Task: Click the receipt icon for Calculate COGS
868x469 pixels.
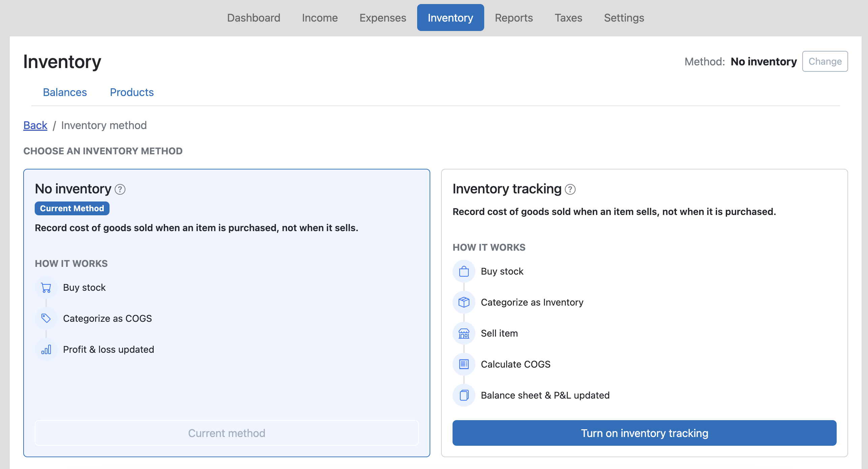Action: [464, 364]
